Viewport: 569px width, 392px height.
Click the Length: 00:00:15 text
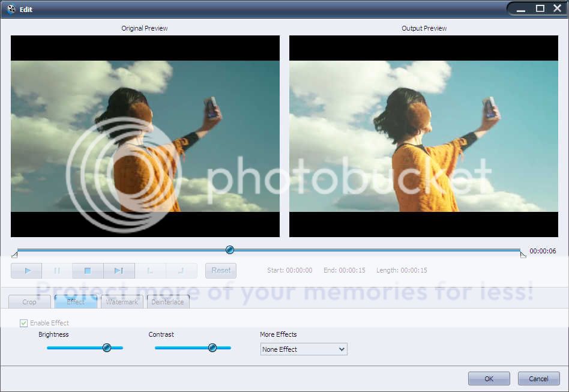(402, 270)
